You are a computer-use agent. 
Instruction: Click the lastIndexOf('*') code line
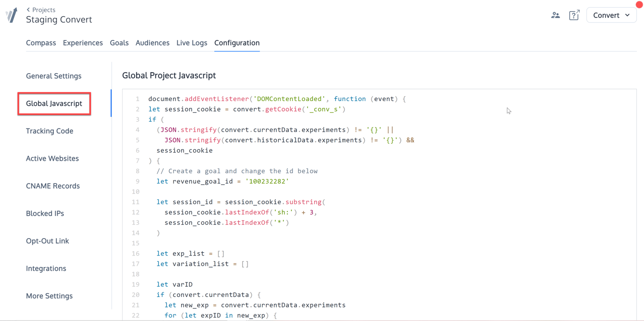pos(227,222)
